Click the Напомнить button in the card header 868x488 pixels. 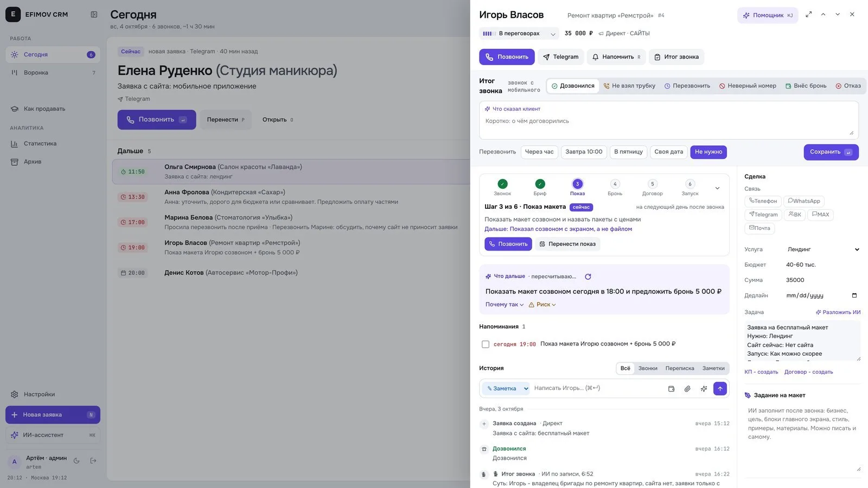point(616,57)
